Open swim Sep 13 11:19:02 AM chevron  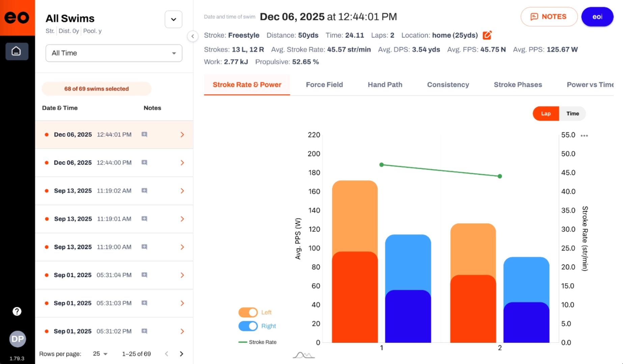pos(182,191)
